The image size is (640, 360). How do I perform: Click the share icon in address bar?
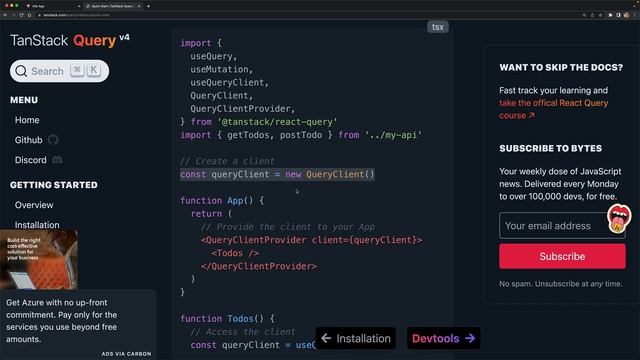coord(593,15)
